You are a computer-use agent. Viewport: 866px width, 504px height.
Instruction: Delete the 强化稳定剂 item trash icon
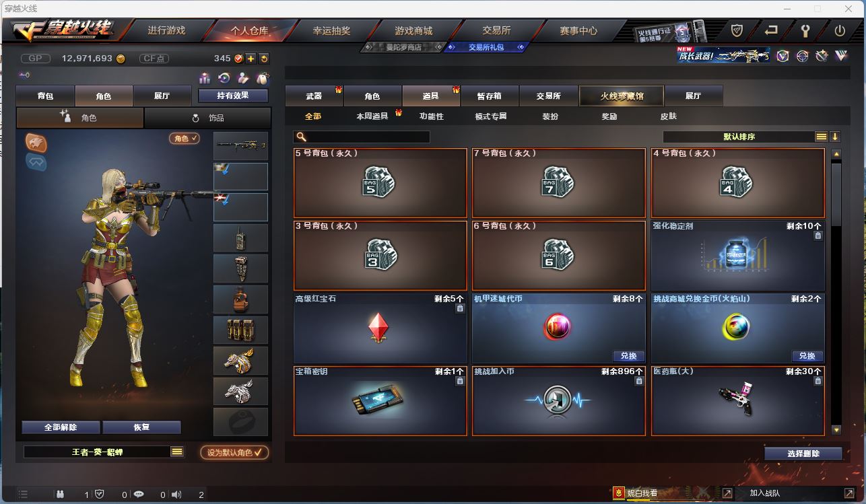[x=818, y=236]
